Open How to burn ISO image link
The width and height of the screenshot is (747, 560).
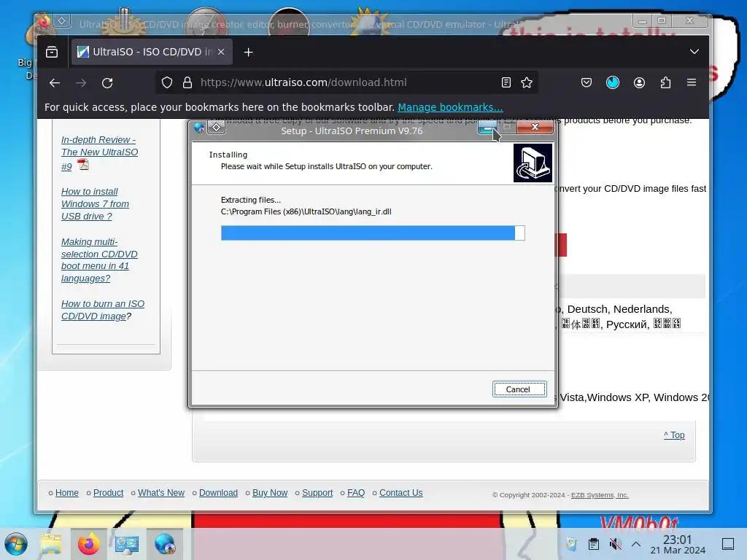103,310
